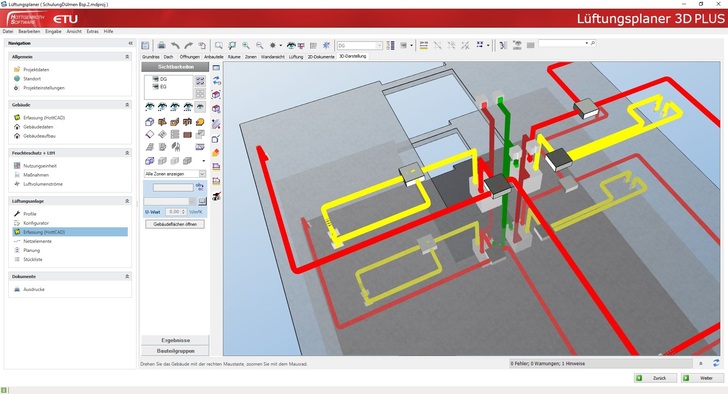Viewport: 728px width, 394px height.
Task: Collapse the Gebäude section
Action: pos(127,105)
